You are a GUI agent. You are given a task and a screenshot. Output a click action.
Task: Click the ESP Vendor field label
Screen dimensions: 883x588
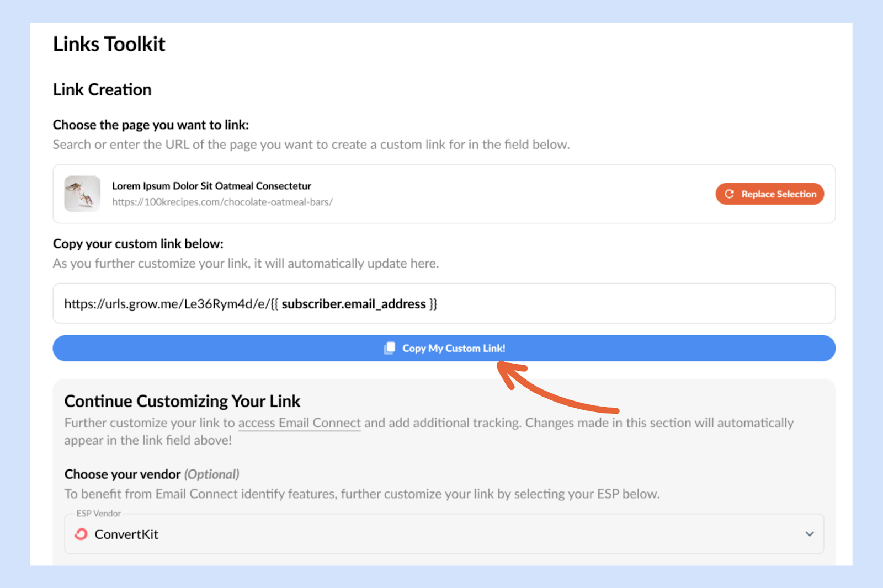click(99, 514)
